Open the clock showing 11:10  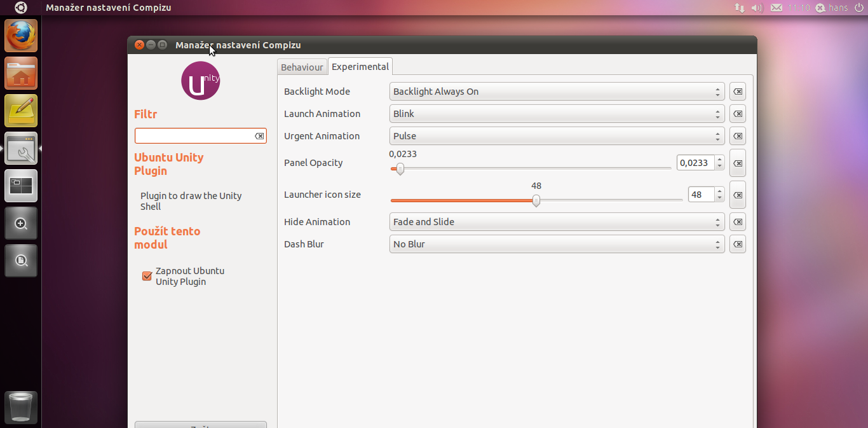799,8
